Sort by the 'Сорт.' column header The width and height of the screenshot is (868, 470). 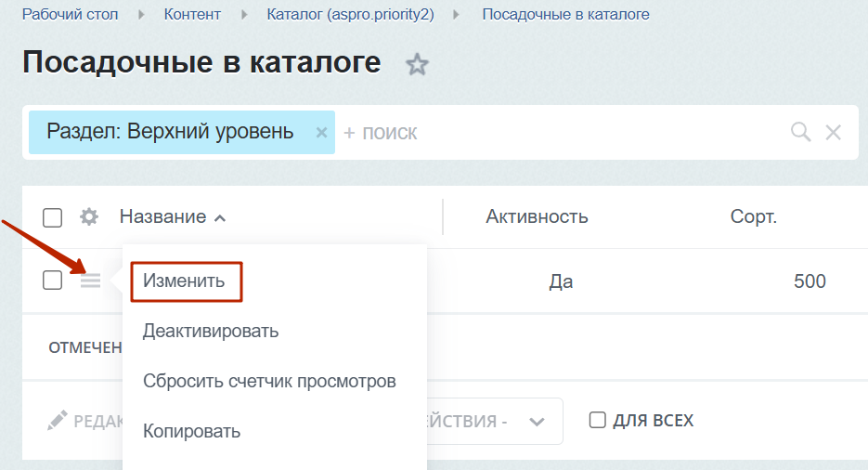tap(753, 217)
